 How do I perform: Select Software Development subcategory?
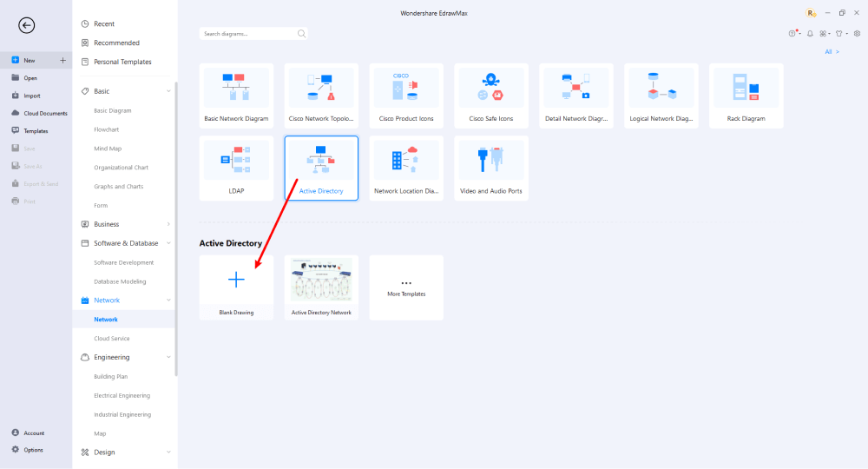click(123, 262)
